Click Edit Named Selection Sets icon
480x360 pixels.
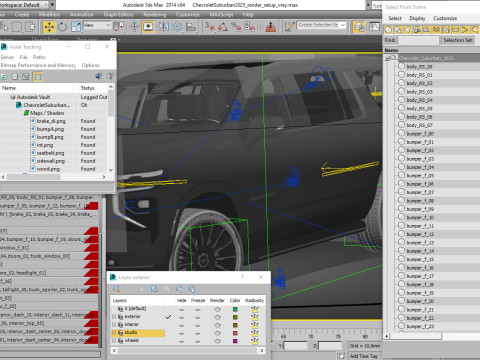coord(289,27)
